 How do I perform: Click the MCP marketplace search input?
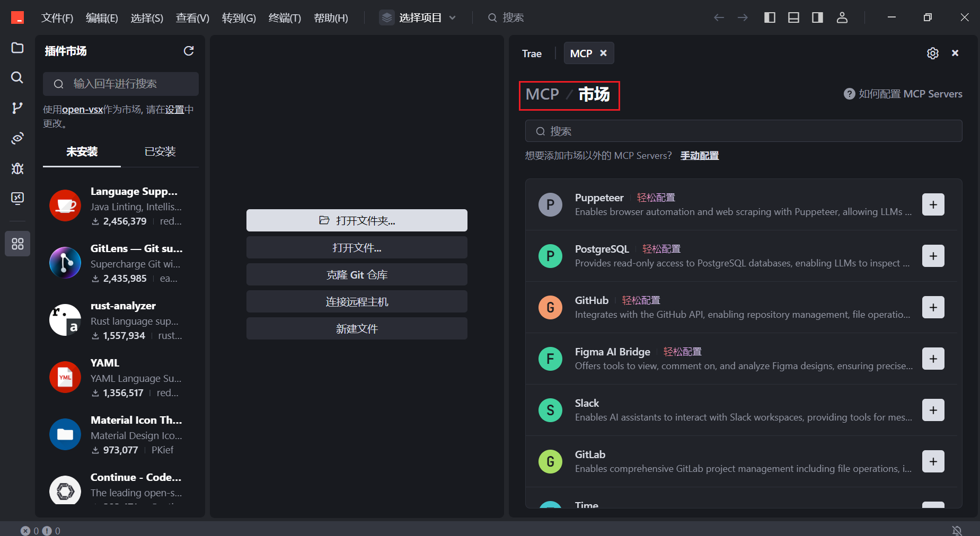743,131
